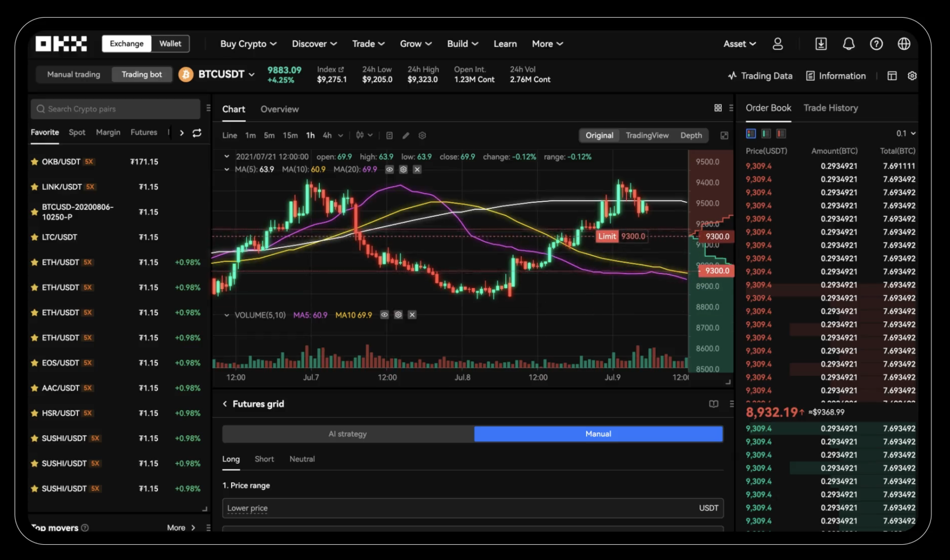Open Grow dropdown menu
This screenshot has width=950, height=560.
point(416,44)
